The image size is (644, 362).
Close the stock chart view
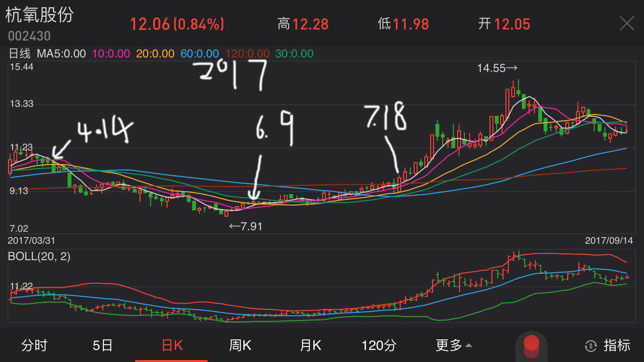point(627,23)
